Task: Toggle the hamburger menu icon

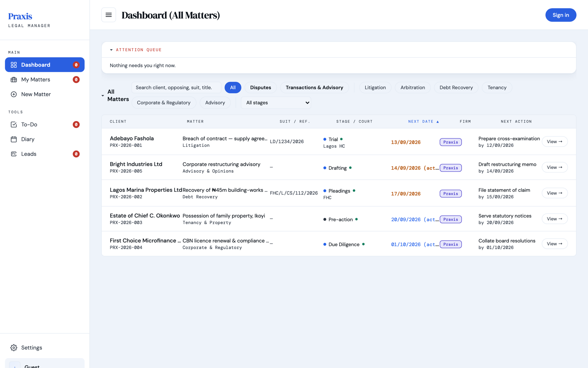Action: coord(108,15)
